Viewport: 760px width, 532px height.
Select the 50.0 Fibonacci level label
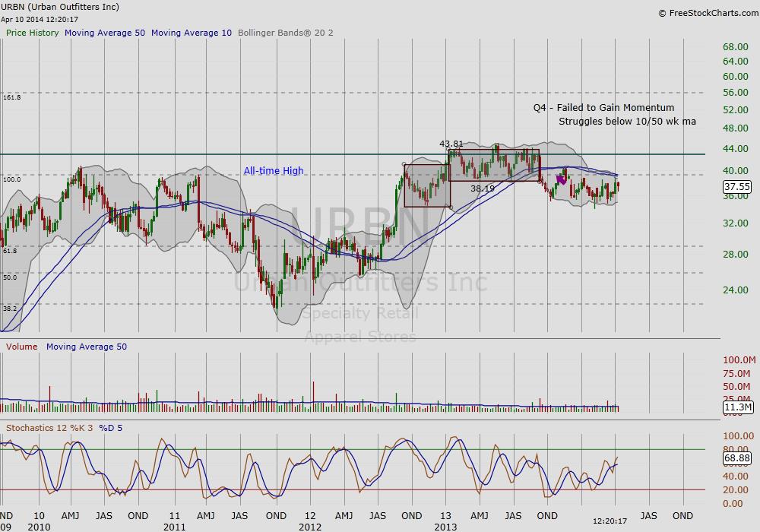pos(10,277)
